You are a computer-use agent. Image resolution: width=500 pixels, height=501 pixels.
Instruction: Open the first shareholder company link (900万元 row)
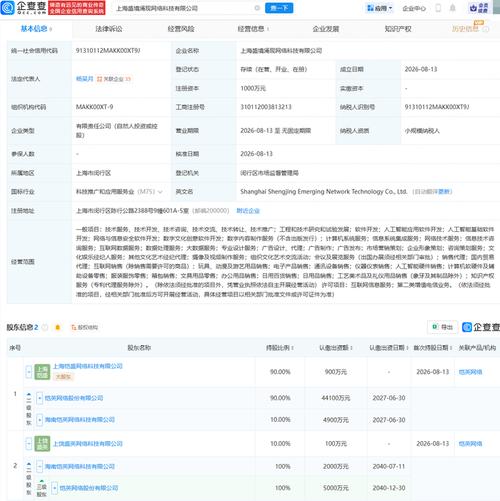coord(88,366)
